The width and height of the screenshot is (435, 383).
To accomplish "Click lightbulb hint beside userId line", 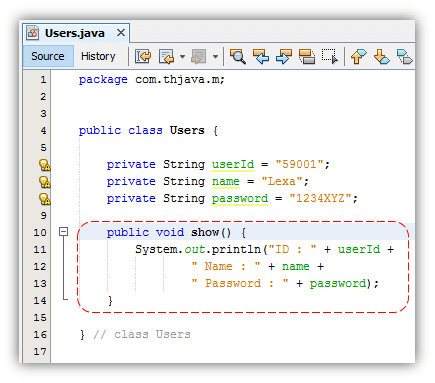I will click(x=44, y=165).
